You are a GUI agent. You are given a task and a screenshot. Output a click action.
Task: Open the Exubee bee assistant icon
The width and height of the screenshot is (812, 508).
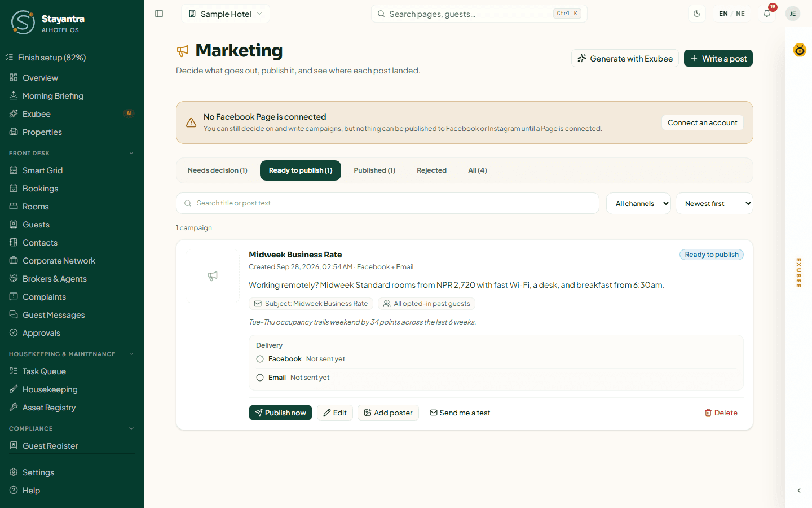tap(800, 50)
